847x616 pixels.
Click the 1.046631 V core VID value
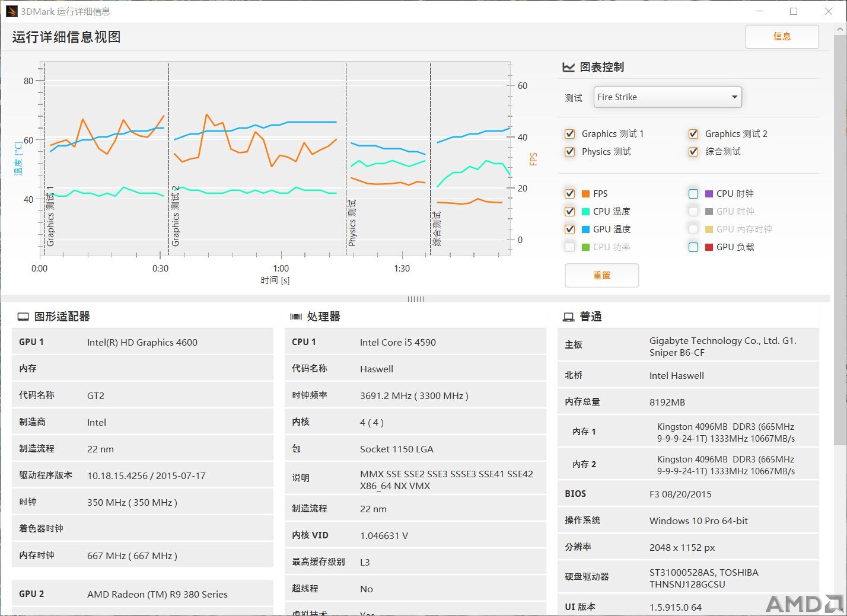point(384,536)
